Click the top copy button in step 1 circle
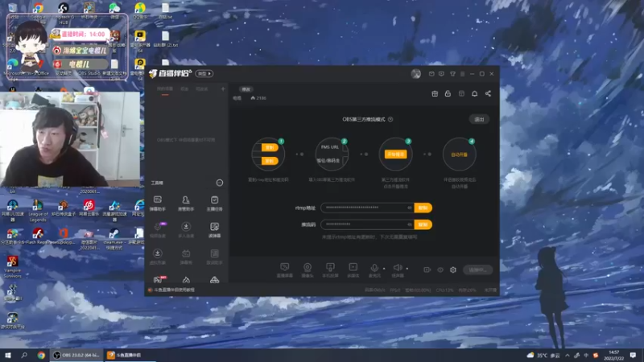 click(270, 147)
